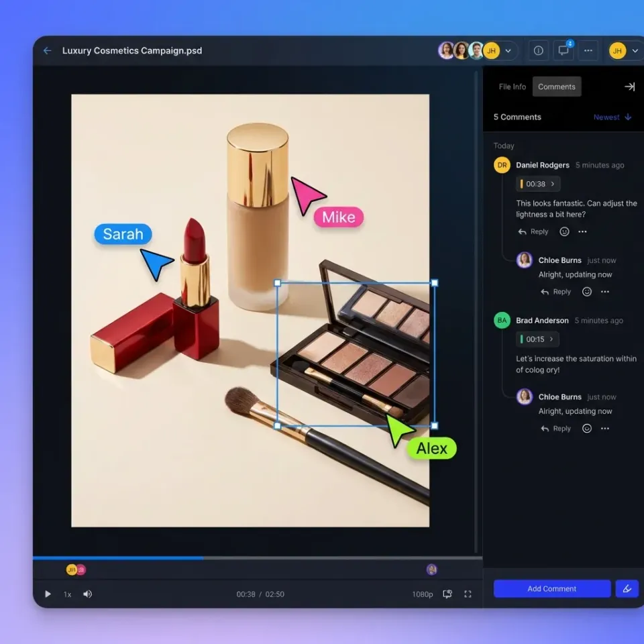
Task: Expand the 00:38 timestamp chip in Daniel's comment
Action: [537, 183]
